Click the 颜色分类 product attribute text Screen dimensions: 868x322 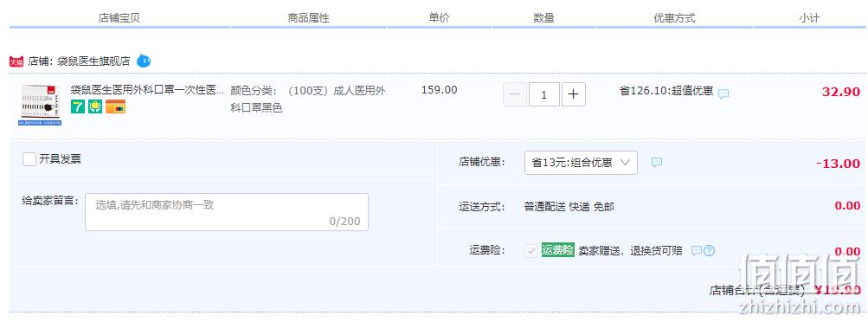pos(308,99)
